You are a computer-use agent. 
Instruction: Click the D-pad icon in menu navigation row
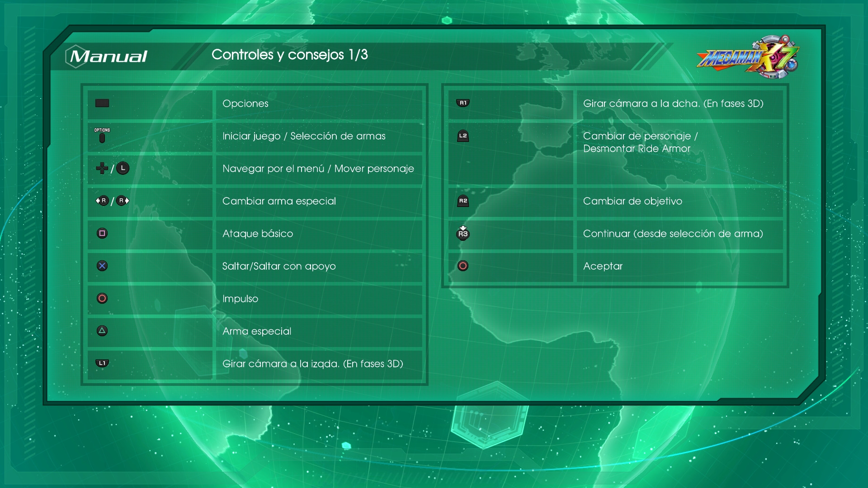point(102,168)
